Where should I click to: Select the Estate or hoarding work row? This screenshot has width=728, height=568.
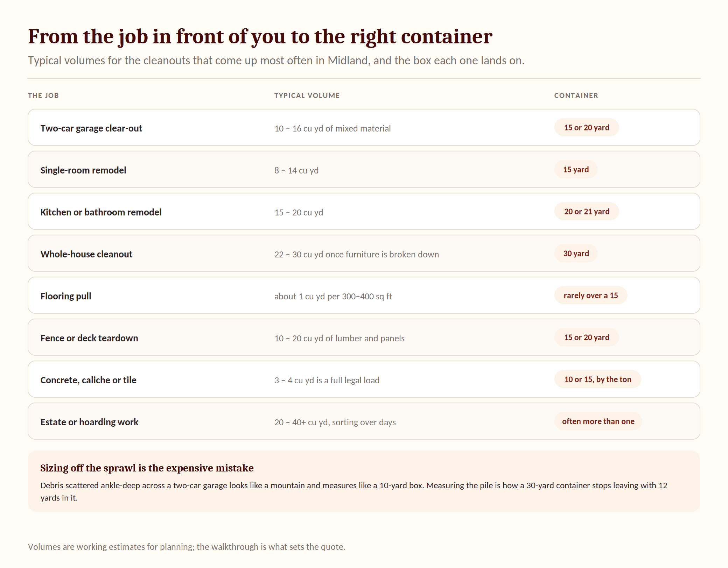click(x=364, y=421)
